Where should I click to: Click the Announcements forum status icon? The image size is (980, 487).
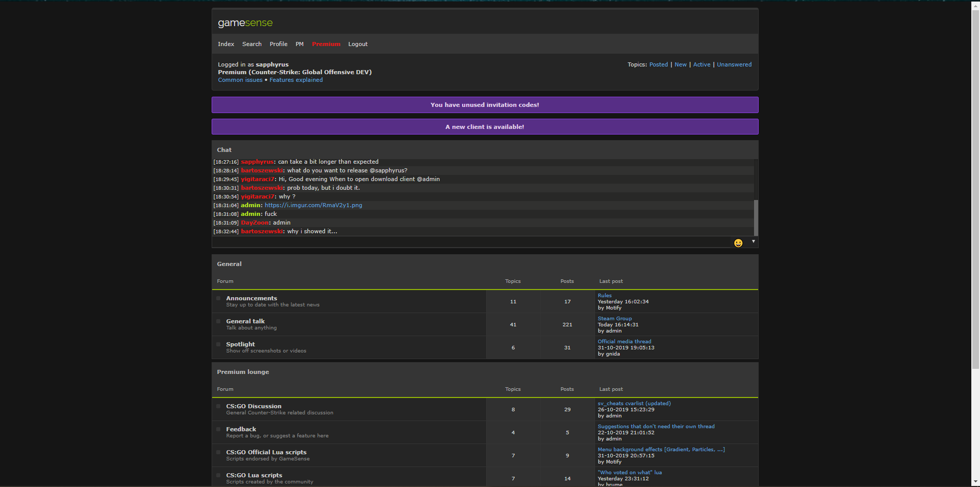click(x=218, y=298)
